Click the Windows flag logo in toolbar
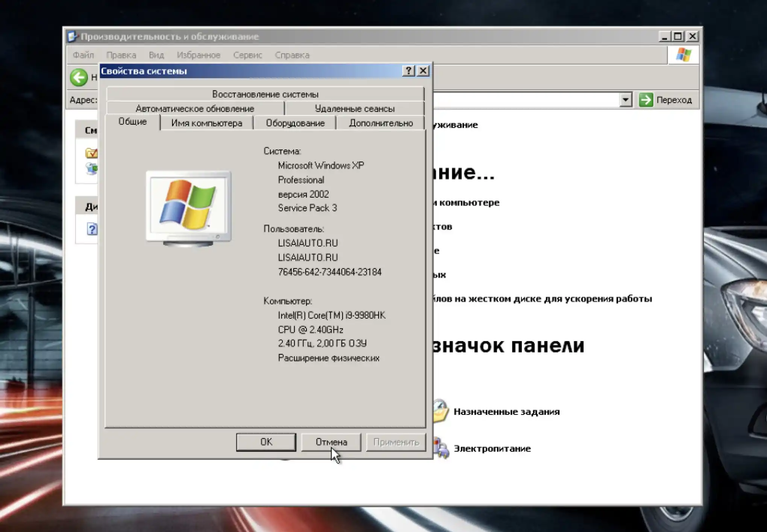Screen dimensions: 767x532 point(684,55)
